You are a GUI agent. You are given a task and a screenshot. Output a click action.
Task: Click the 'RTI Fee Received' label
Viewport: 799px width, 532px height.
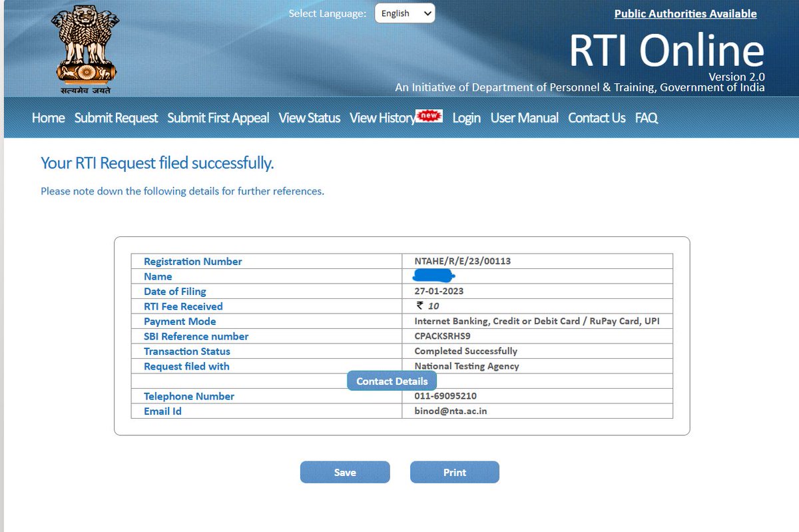coord(183,306)
